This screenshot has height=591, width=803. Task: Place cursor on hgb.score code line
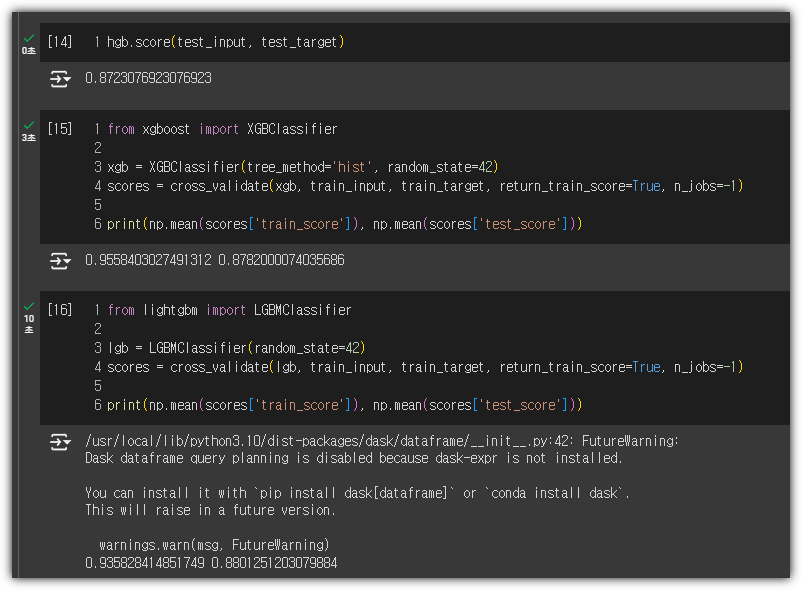pyautogui.click(x=225, y=42)
